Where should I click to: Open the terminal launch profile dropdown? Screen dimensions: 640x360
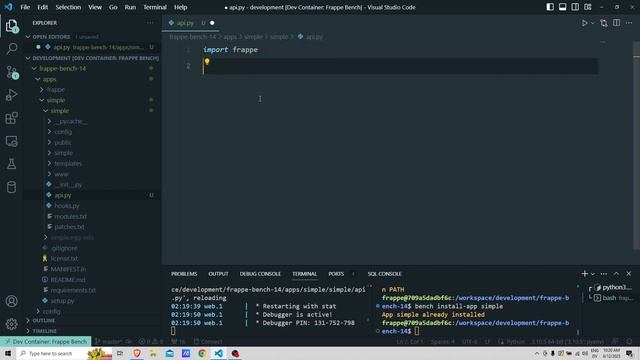click(x=593, y=274)
